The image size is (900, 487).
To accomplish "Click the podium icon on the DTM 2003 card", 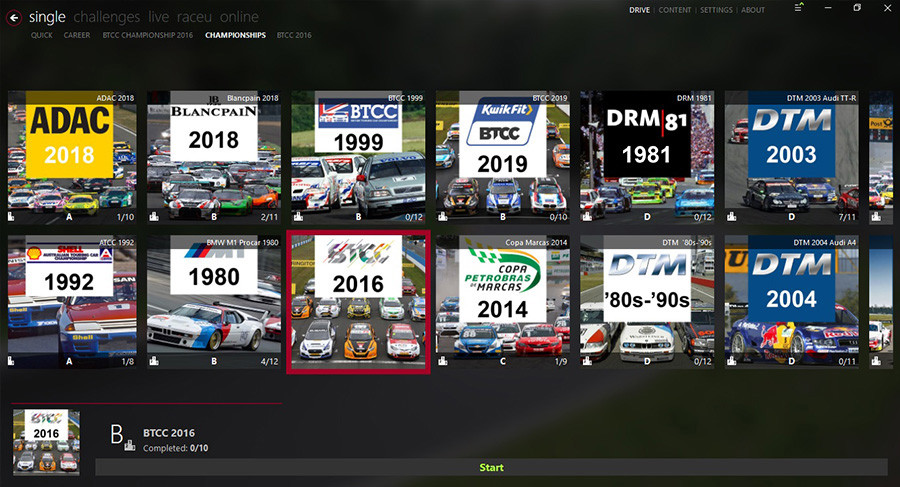I will 731,217.
